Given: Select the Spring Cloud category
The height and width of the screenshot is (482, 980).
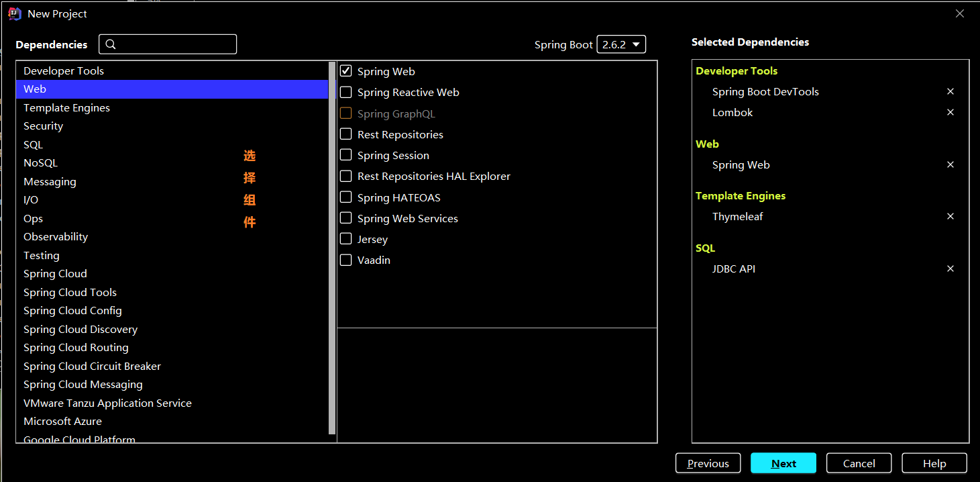Looking at the screenshot, I should point(172,274).
